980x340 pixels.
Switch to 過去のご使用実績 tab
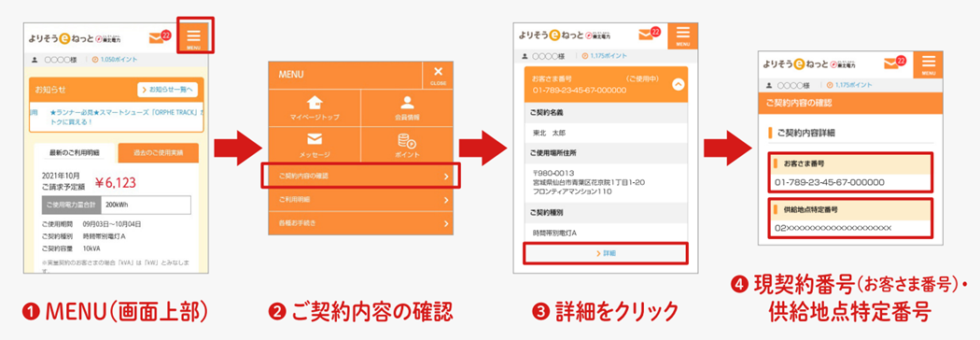point(158,153)
